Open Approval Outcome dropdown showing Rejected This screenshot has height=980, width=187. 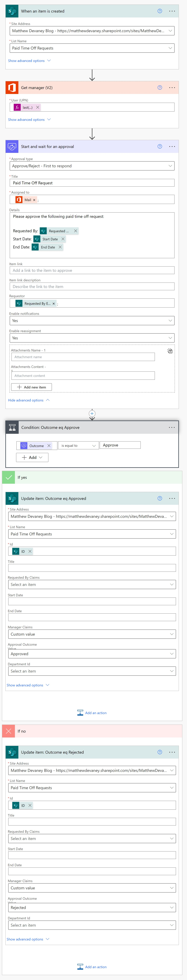pyautogui.click(x=92, y=908)
